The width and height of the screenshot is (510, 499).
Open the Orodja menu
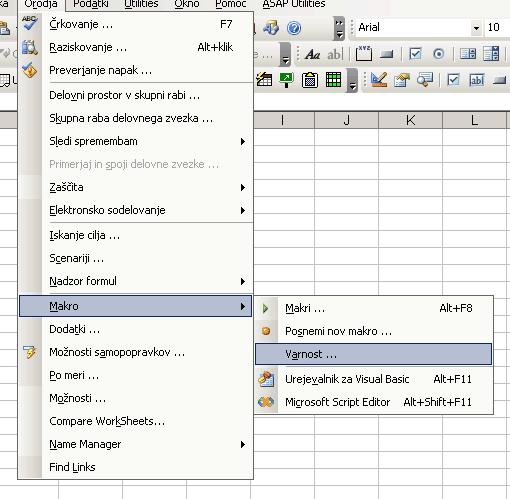41,4
